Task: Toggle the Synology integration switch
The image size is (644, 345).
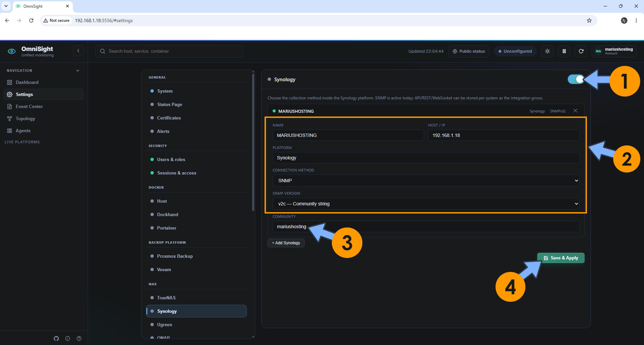Action: pos(576,79)
